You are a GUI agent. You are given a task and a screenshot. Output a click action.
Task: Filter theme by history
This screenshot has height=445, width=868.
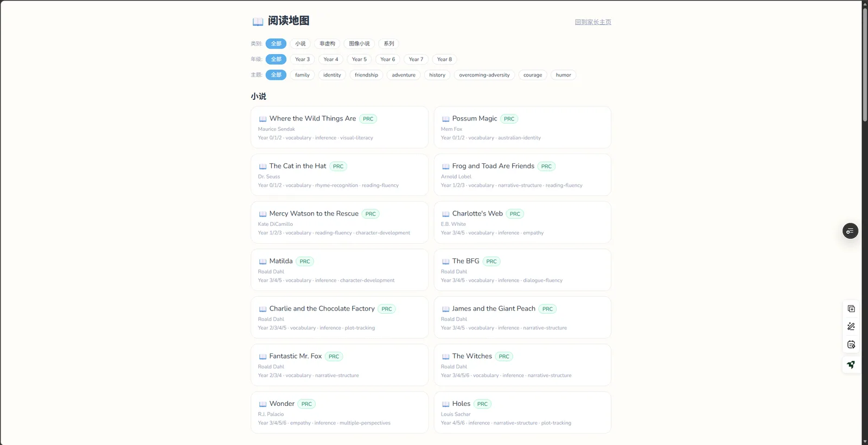point(437,75)
